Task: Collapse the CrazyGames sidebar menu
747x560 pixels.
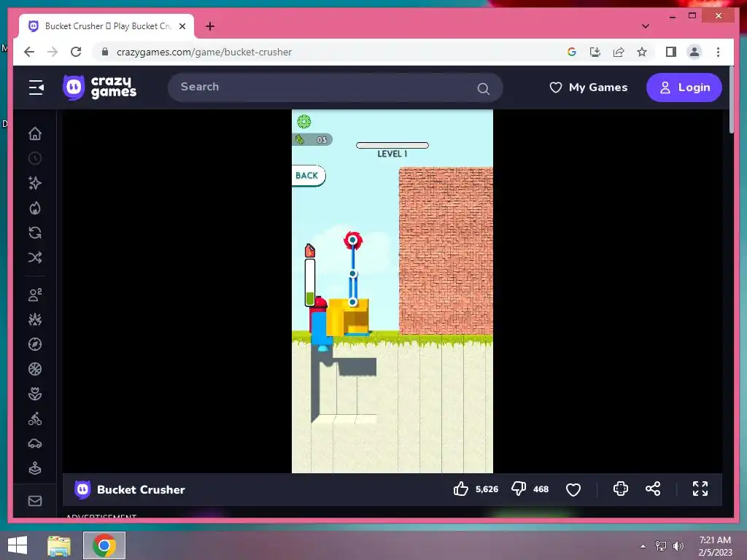Action: [36, 87]
